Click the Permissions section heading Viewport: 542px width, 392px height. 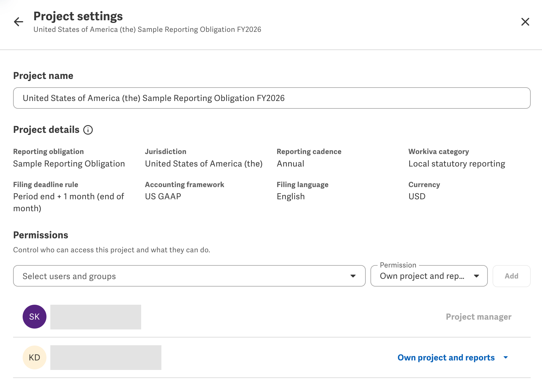pyautogui.click(x=41, y=235)
